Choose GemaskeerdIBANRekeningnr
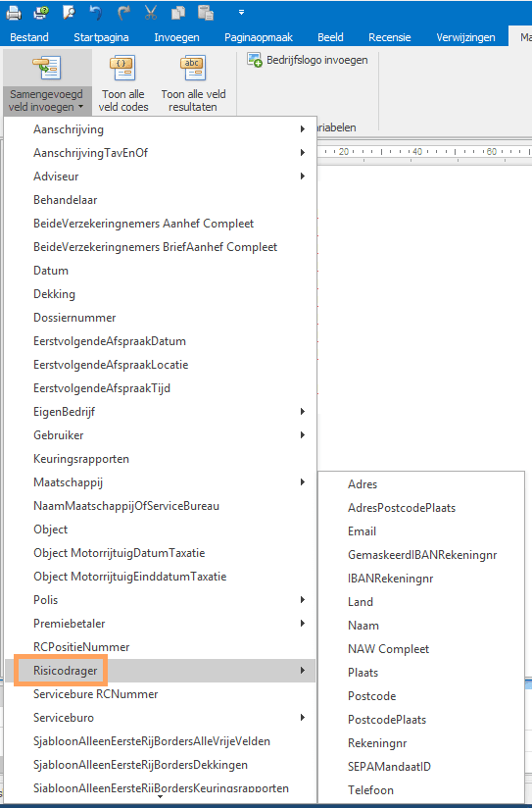The width and height of the screenshot is (532, 808). [421, 555]
